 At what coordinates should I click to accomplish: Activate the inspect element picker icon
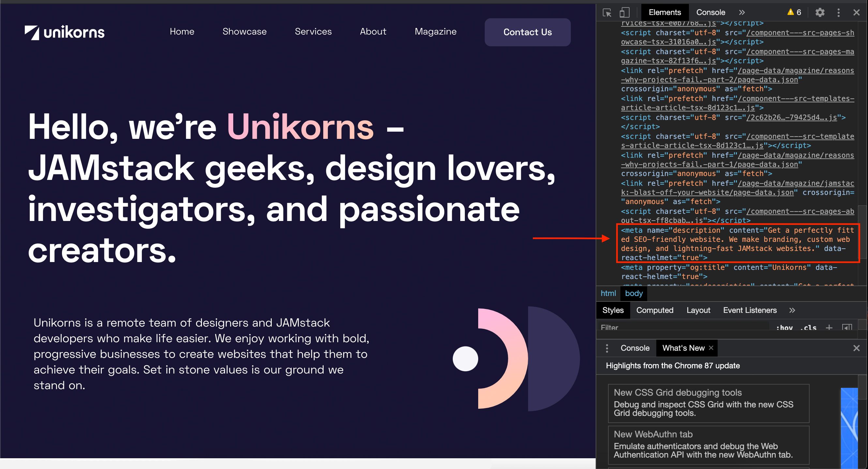607,12
